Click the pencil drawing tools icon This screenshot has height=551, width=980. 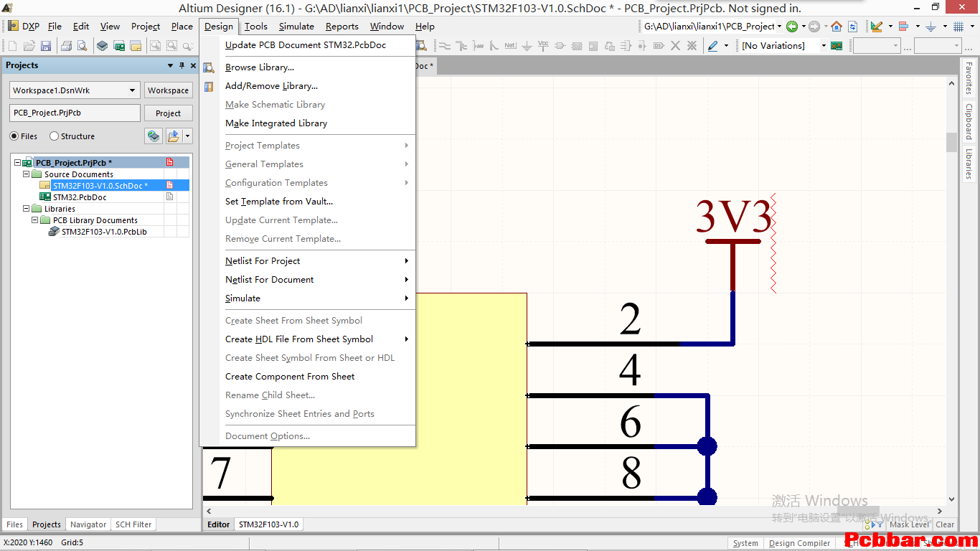pos(712,46)
